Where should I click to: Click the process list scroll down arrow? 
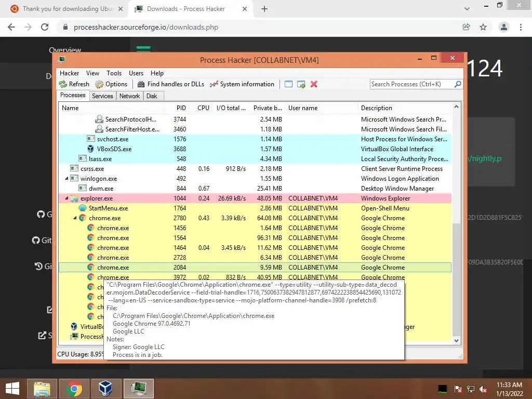pyautogui.click(x=456, y=340)
